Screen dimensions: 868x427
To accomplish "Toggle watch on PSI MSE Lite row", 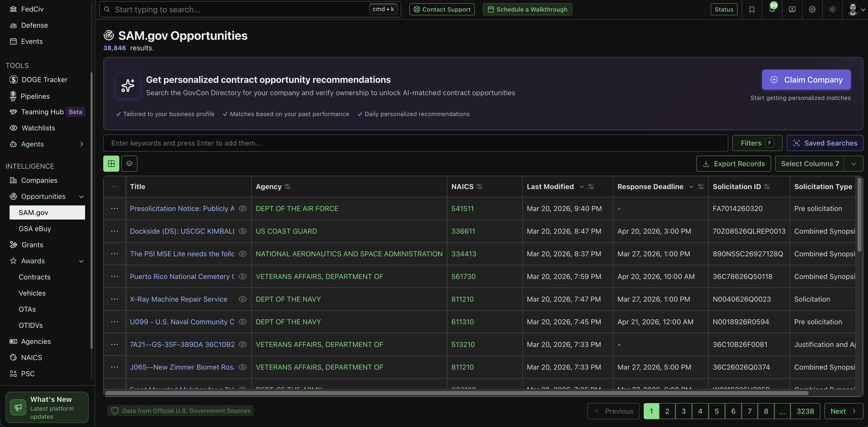I will 243,254.
